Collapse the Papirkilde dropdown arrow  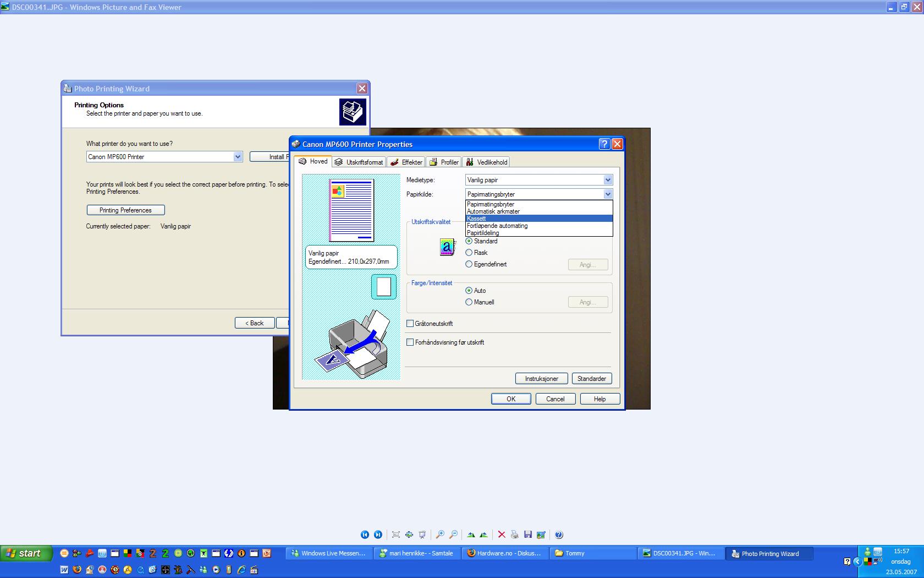coord(608,194)
